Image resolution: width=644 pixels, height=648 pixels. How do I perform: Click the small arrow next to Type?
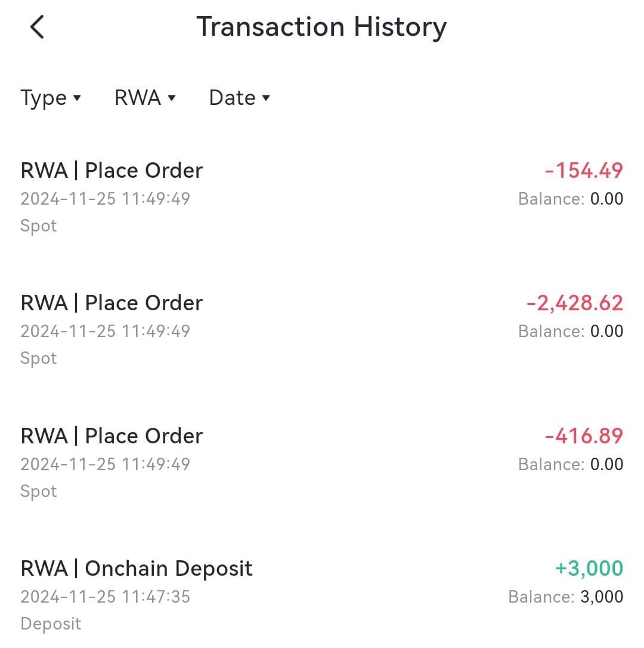point(77,98)
